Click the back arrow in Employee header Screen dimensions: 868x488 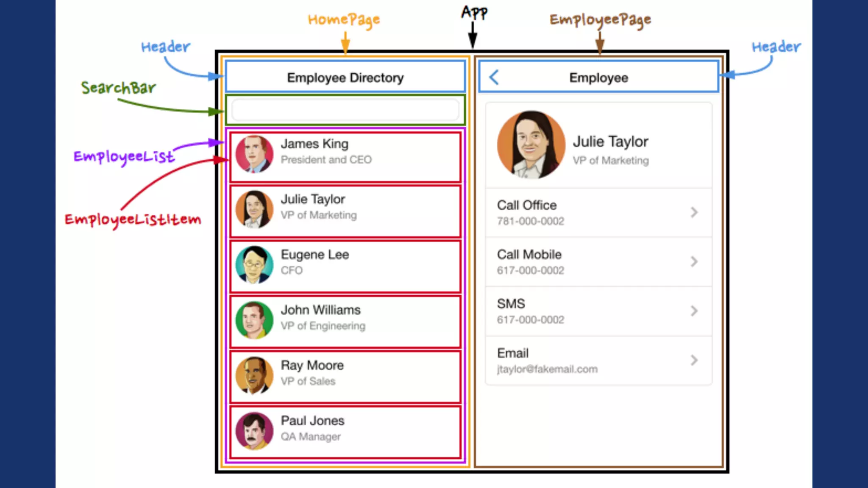click(494, 78)
